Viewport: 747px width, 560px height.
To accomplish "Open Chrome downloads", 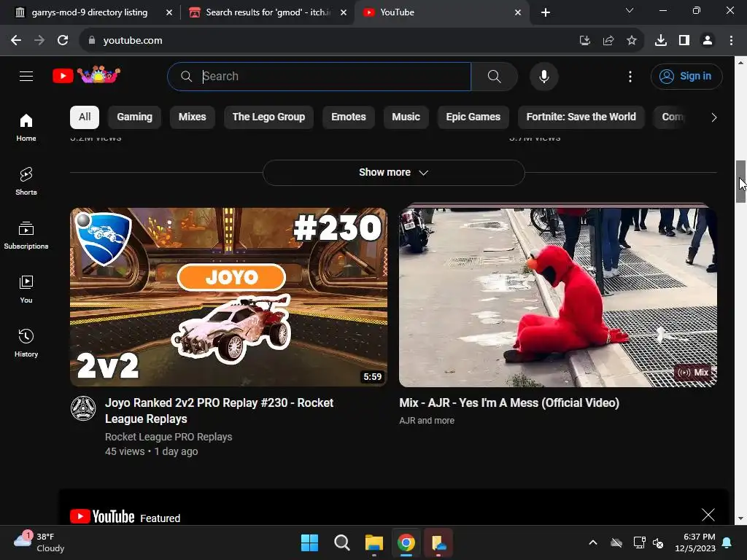I will pos(661,41).
